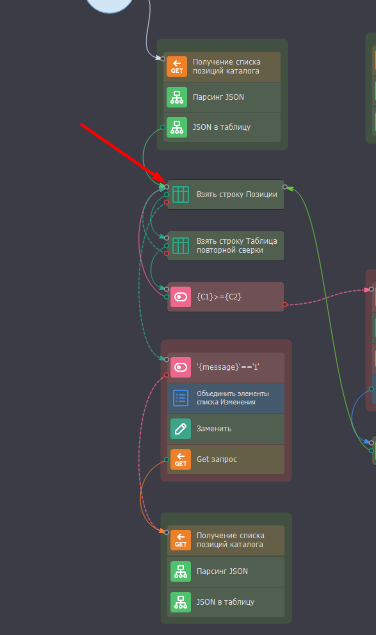The image size is (376, 635).
Task: Click the red error port of '{message}'=='1' block
Action: [167, 375]
